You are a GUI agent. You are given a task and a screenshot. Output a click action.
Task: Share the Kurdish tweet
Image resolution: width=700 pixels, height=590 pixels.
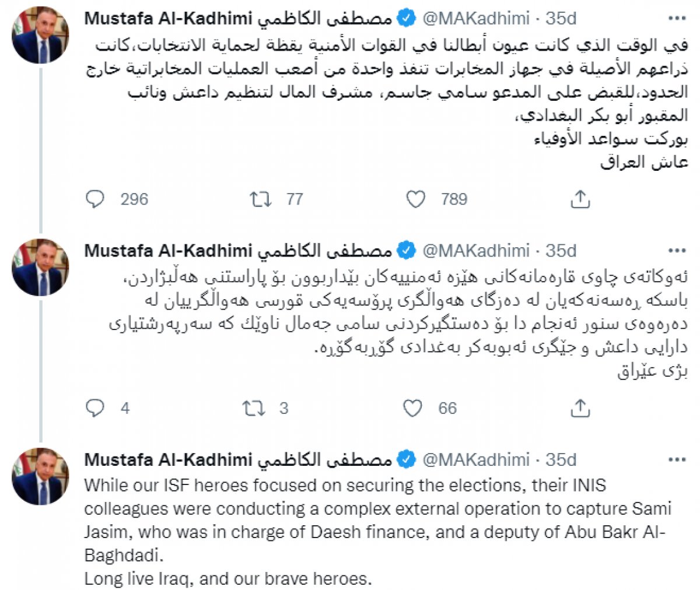coord(580,408)
